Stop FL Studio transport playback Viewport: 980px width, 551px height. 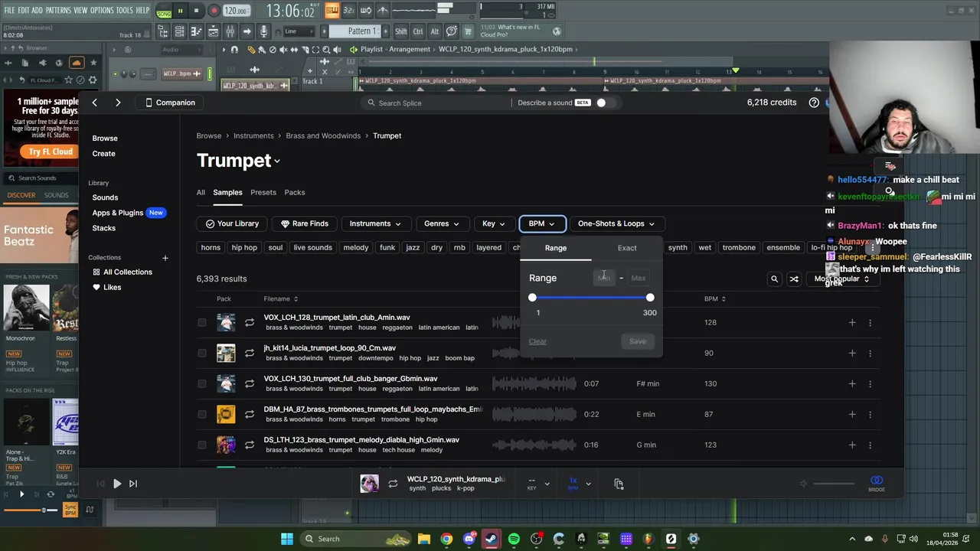[x=197, y=11]
